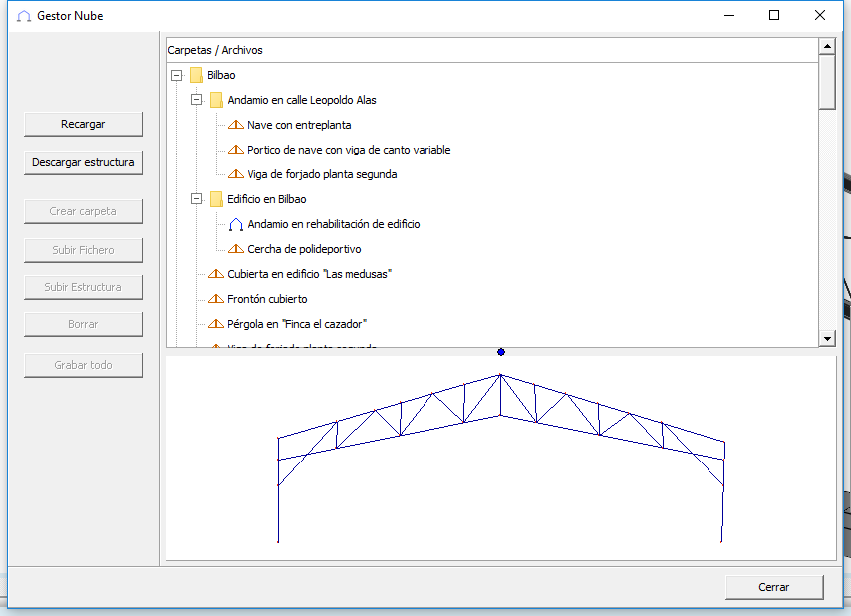
Task: Close the dialog with Cerrar button
Action: (x=774, y=587)
